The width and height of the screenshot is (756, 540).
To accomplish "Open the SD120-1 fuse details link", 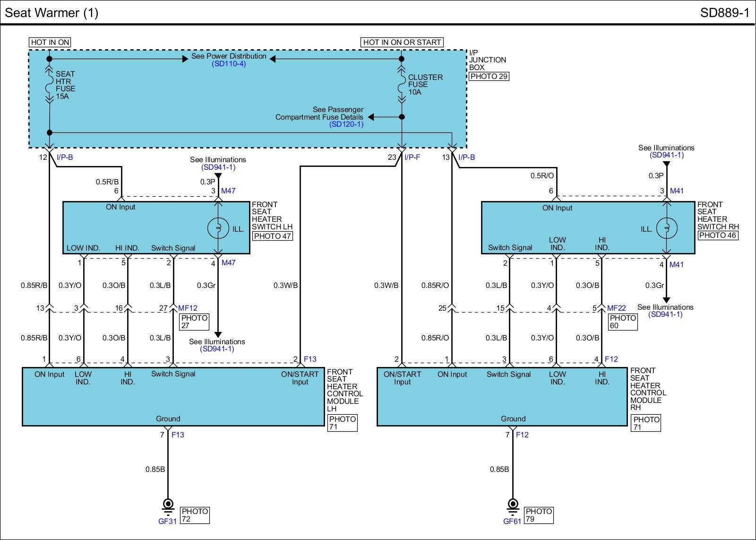I will (346, 124).
